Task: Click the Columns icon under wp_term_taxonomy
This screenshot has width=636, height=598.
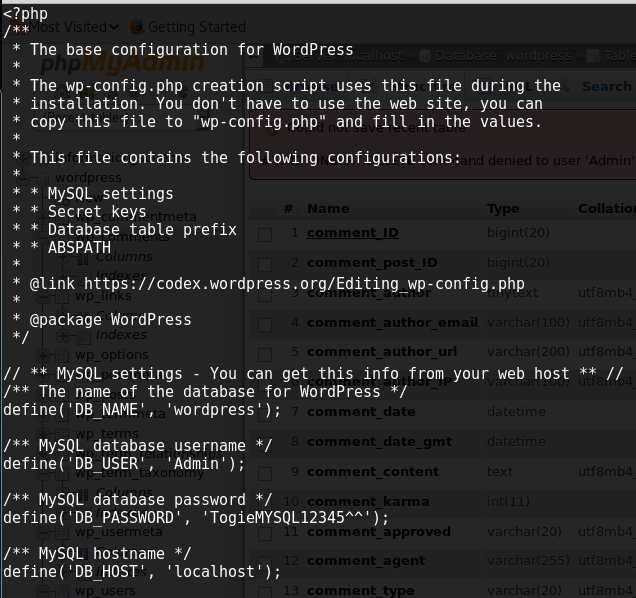Action: pyautogui.click(x=83, y=493)
